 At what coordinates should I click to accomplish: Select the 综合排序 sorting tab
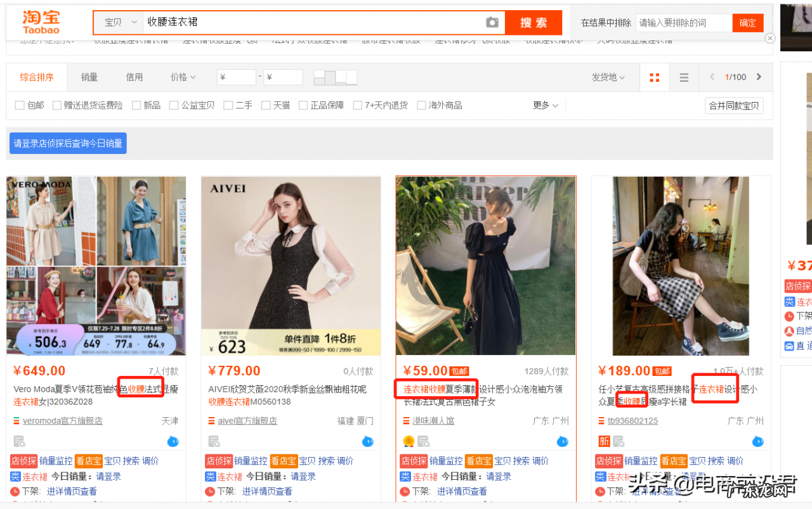click(x=36, y=77)
